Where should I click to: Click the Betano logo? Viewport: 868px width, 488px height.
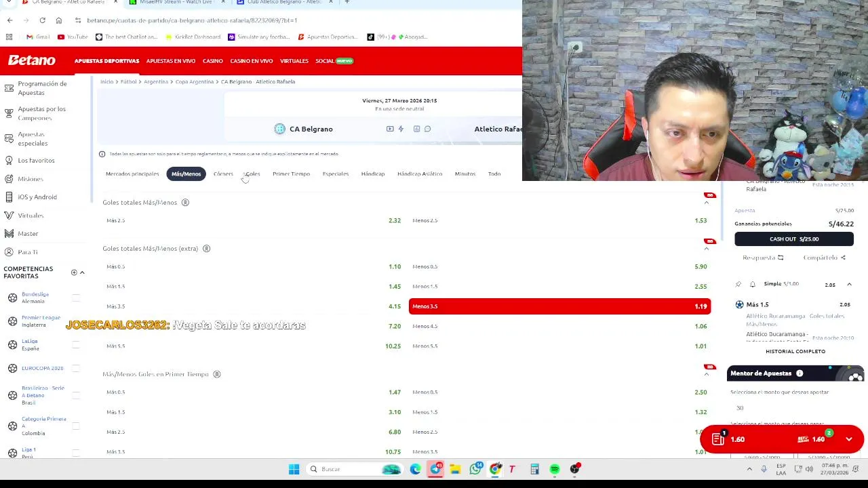(31, 60)
